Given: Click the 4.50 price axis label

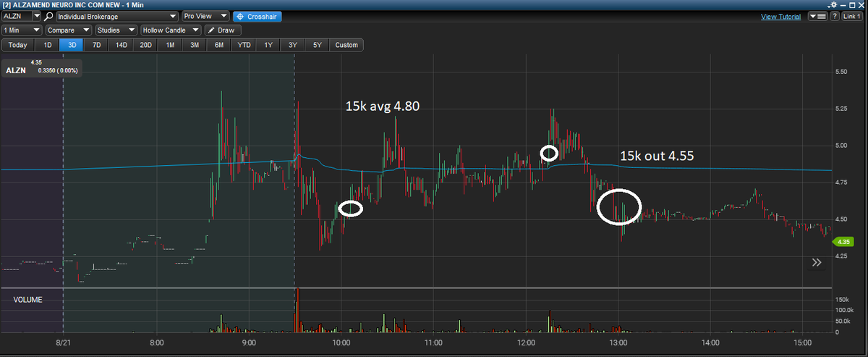Looking at the screenshot, I should point(841,219).
